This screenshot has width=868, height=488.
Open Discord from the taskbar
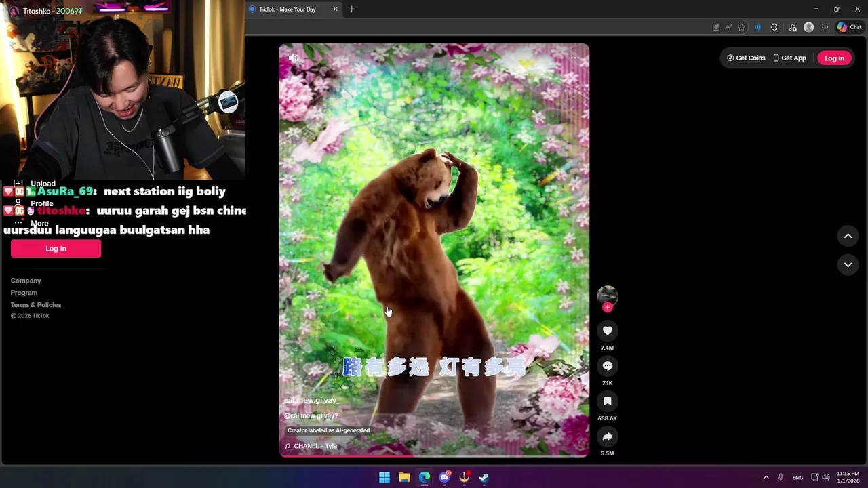444,477
